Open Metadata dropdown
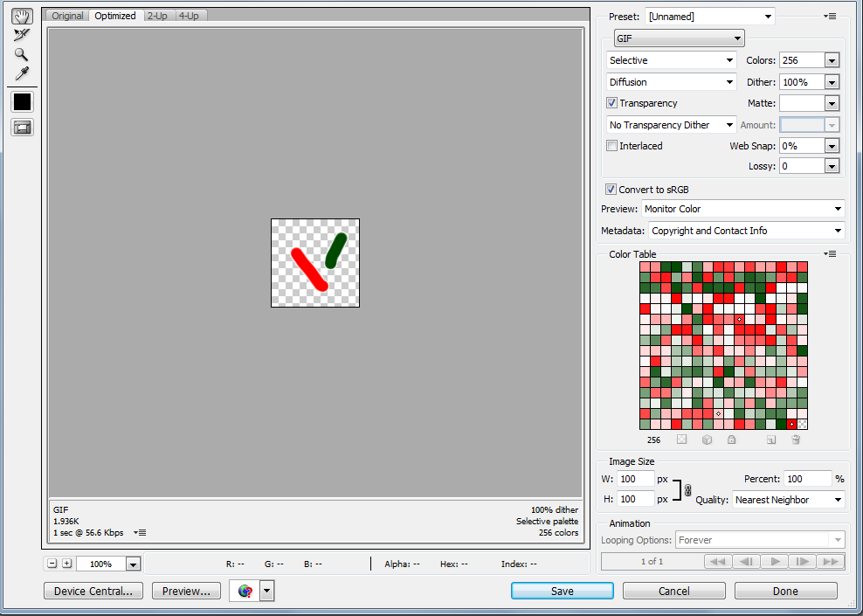 click(x=746, y=231)
